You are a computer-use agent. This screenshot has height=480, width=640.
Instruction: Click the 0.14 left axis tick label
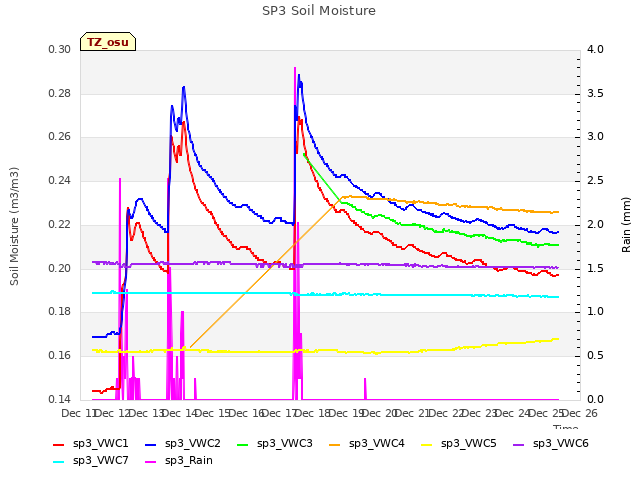60,399
